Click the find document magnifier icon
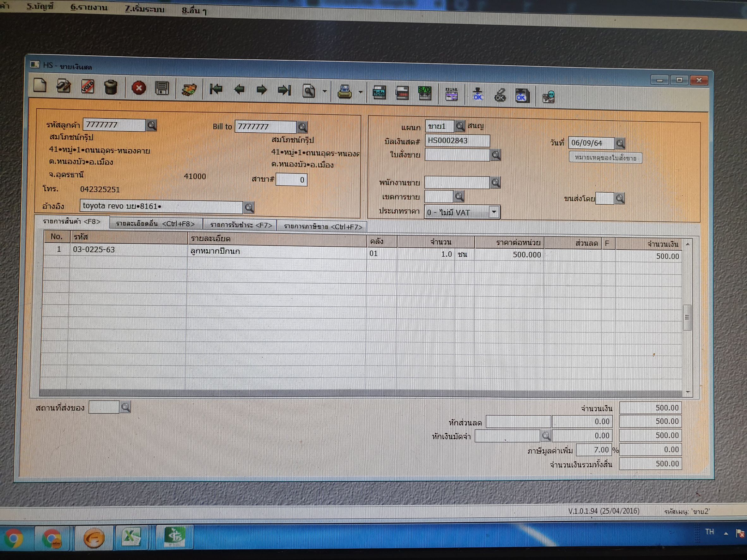This screenshot has width=747, height=560. click(x=309, y=91)
